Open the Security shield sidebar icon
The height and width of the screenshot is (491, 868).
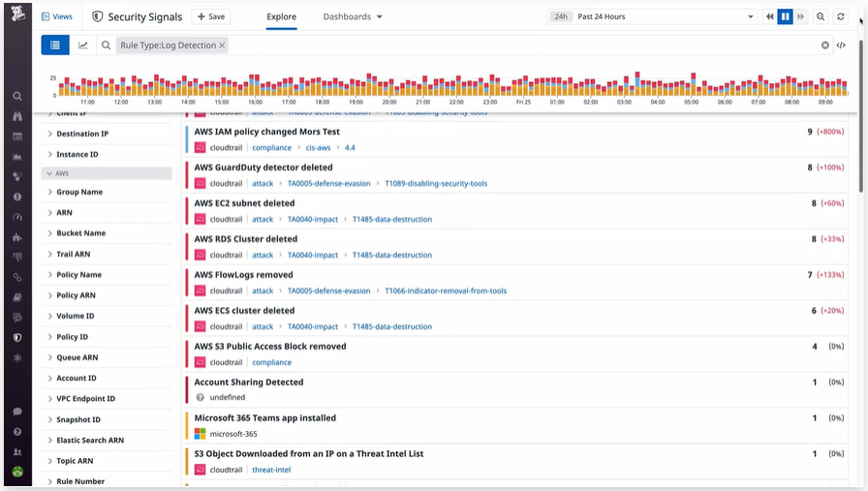(17, 337)
